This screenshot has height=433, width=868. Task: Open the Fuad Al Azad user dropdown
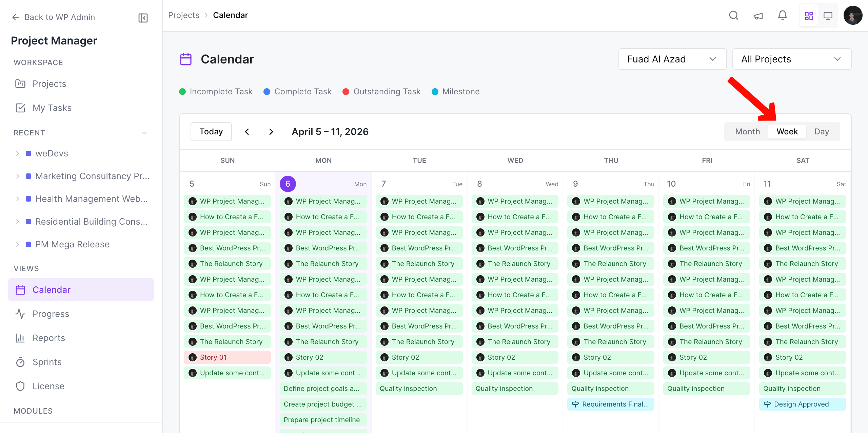coord(673,59)
